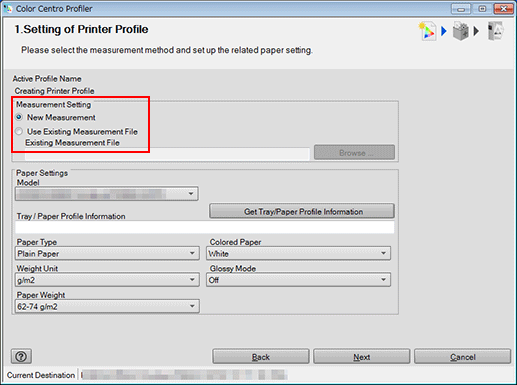Viewport: 517px width, 385px height.
Task: Click the color profile step icon
Action: (x=428, y=31)
